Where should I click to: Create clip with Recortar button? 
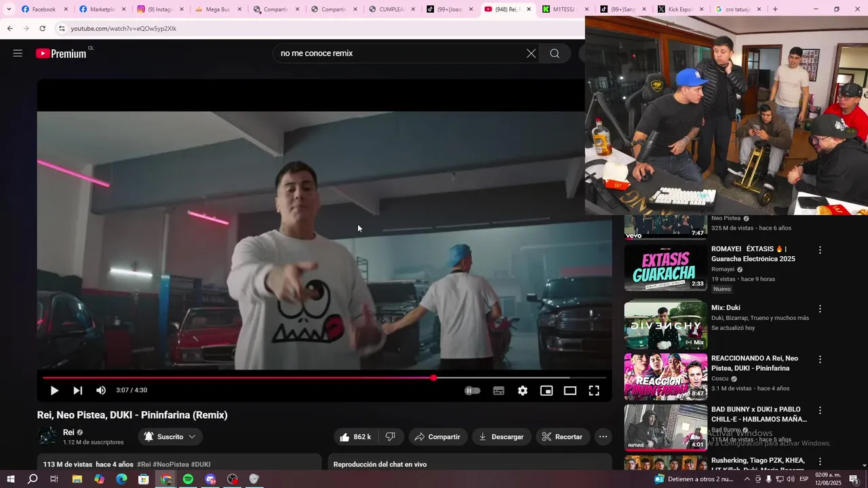[x=562, y=437]
